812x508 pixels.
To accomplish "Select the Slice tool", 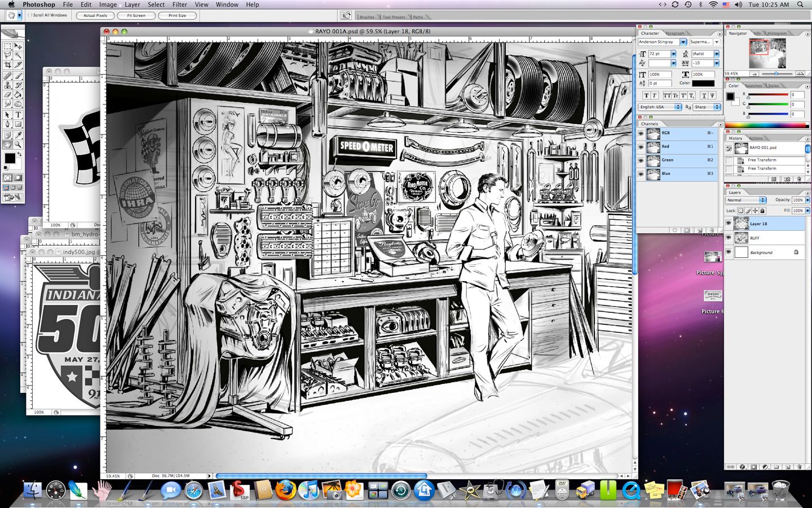I will coord(18,65).
